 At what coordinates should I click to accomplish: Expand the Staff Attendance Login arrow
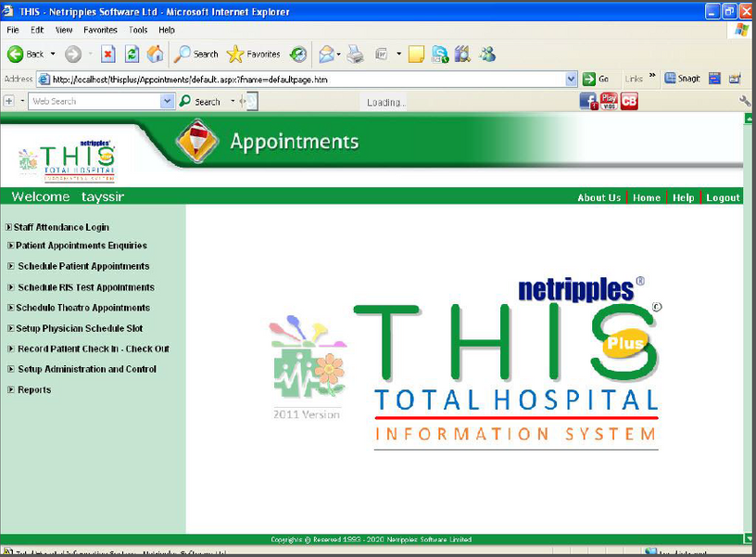[8, 227]
